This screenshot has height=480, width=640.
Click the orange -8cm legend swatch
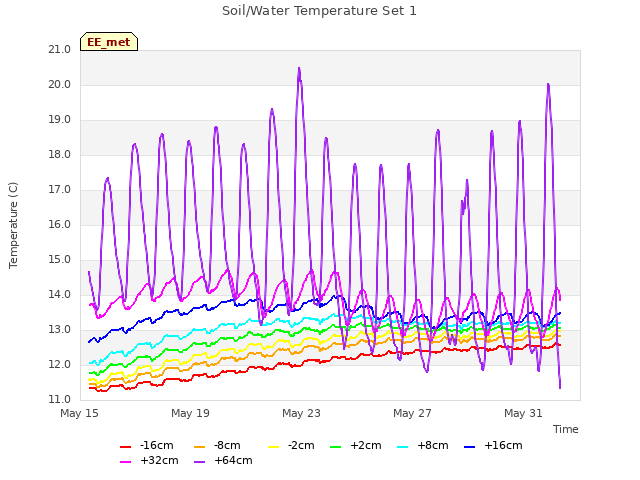click(200, 447)
